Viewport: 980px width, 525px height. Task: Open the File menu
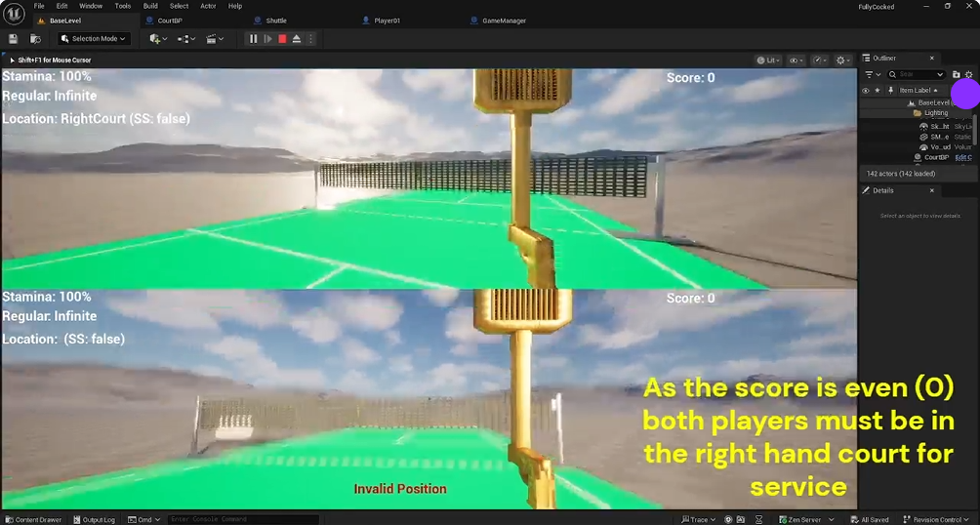(x=39, y=6)
